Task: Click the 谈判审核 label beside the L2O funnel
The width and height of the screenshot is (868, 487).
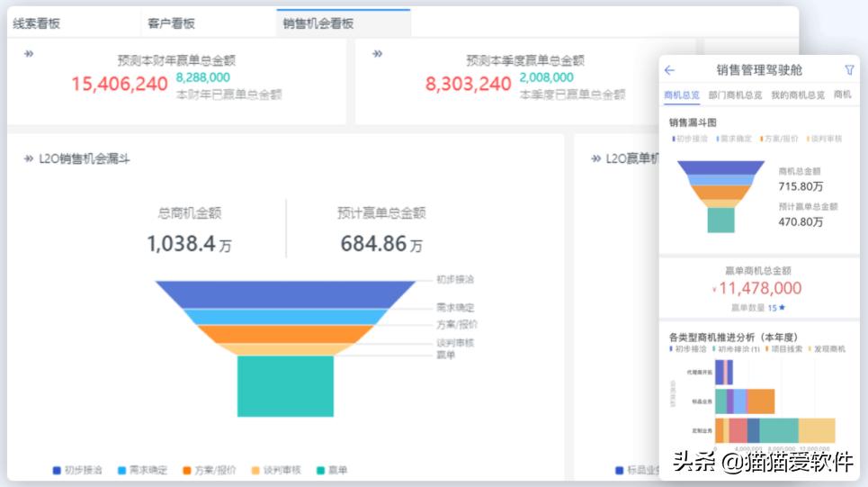Action: tap(455, 343)
